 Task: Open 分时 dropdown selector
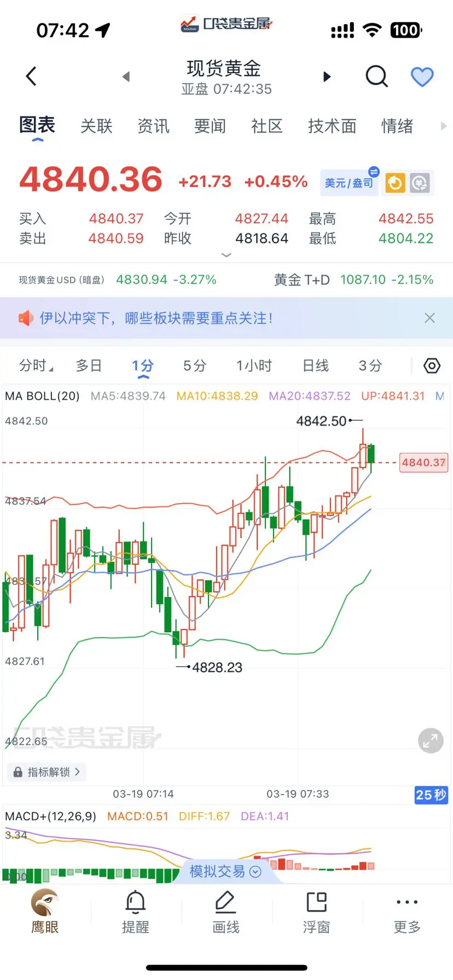36,366
